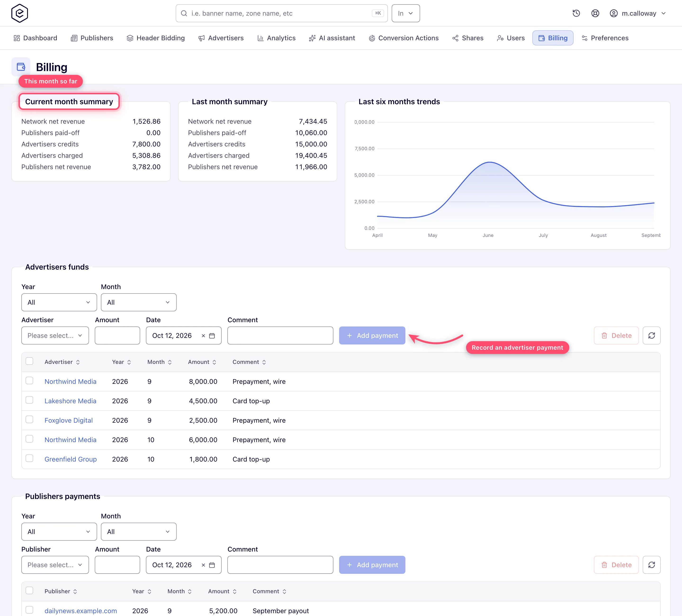Delete selected Publishers payments rows

click(616, 565)
